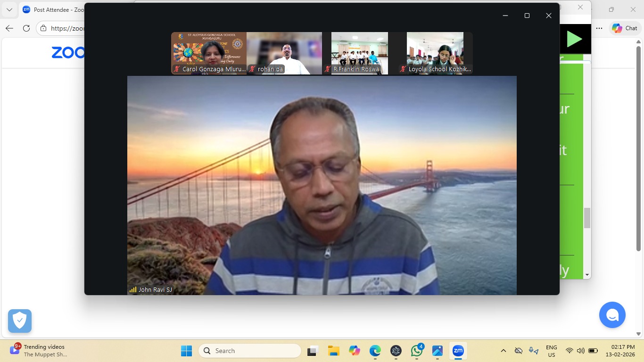Click the Zoom app taskbar icon

(x=458, y=351)
